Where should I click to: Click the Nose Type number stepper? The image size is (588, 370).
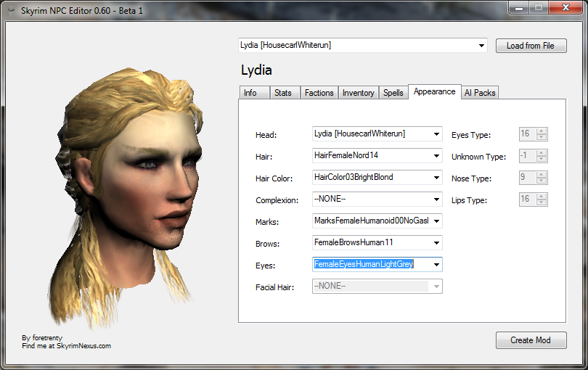(533, 178)
